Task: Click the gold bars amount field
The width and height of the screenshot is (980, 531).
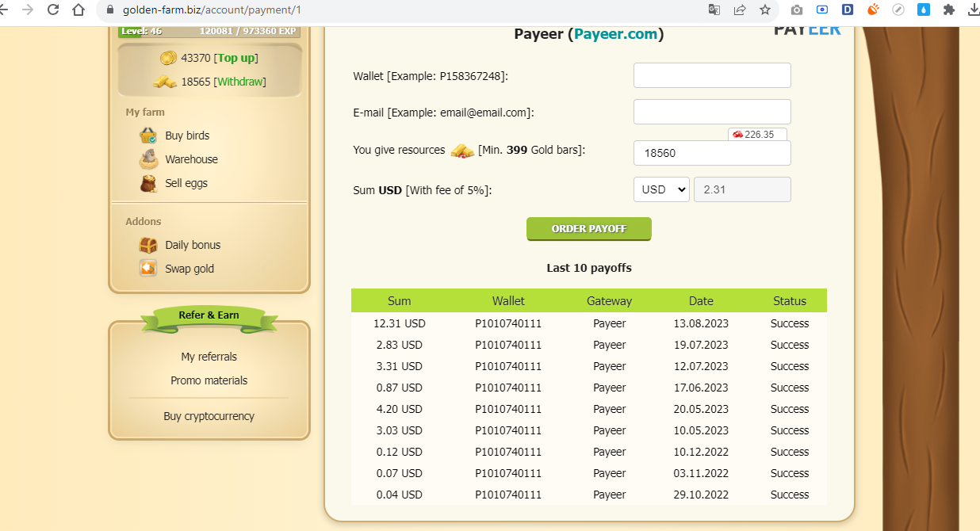Action: point(712,153)
